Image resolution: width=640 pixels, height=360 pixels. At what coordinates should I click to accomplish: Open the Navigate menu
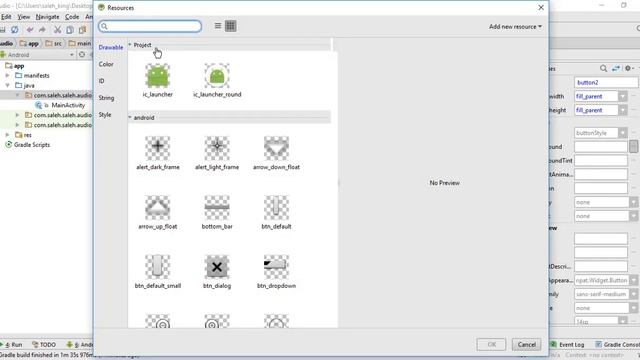point(47,17)
